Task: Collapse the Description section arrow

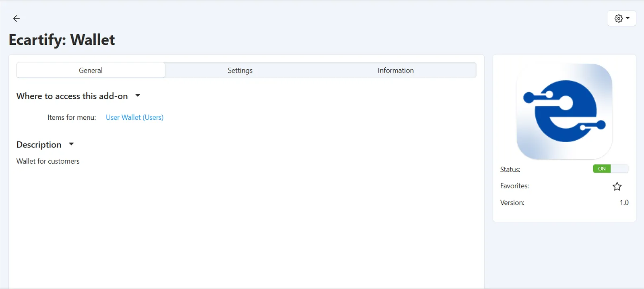Action: 71,144
